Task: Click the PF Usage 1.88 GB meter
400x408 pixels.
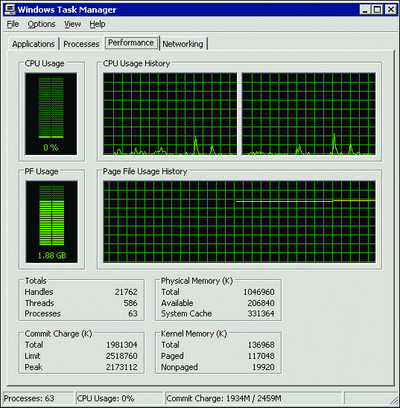Action: click(x=52, y=222)
